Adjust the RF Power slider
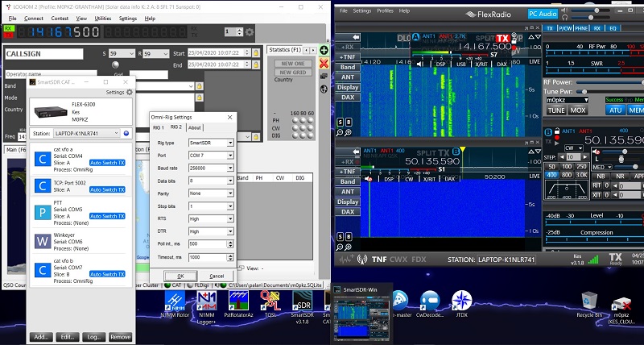Image resolution: width=644 pixels, height=345 pixels. [609, 82]
